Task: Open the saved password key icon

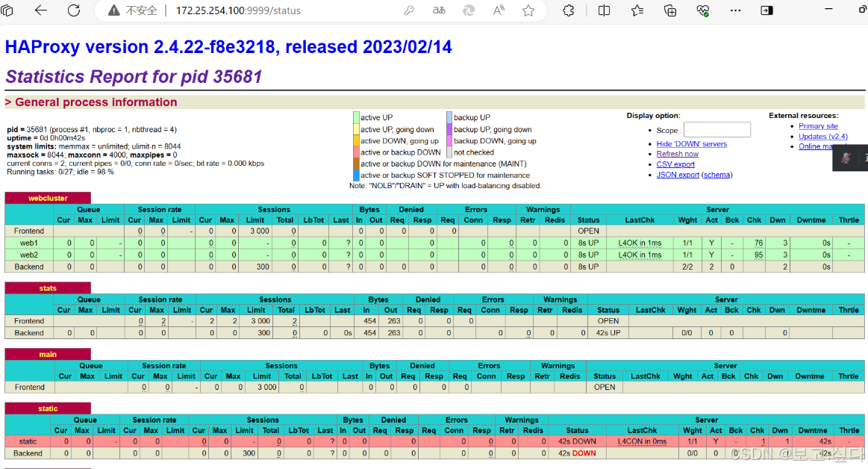Action: tap(409, 10)
